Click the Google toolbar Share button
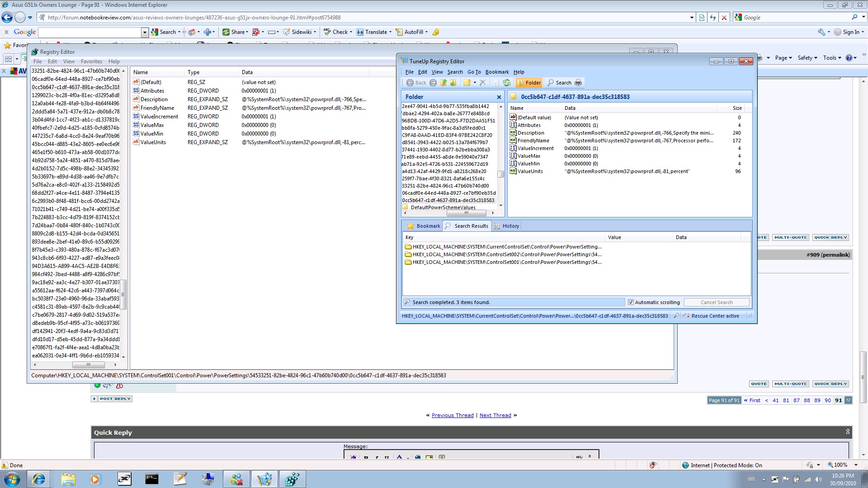Screen dimensions: 868x488 pos(236,32)
